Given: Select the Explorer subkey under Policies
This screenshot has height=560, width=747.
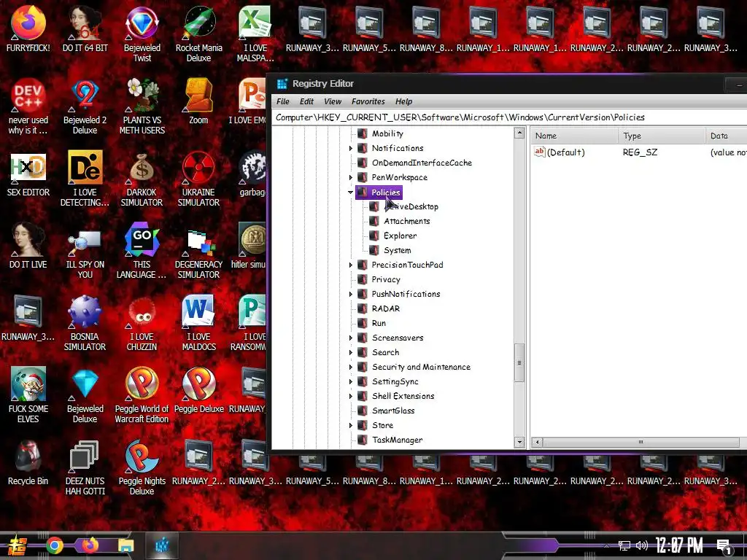Looking at the screenshot, I should [x=400, y=236].
